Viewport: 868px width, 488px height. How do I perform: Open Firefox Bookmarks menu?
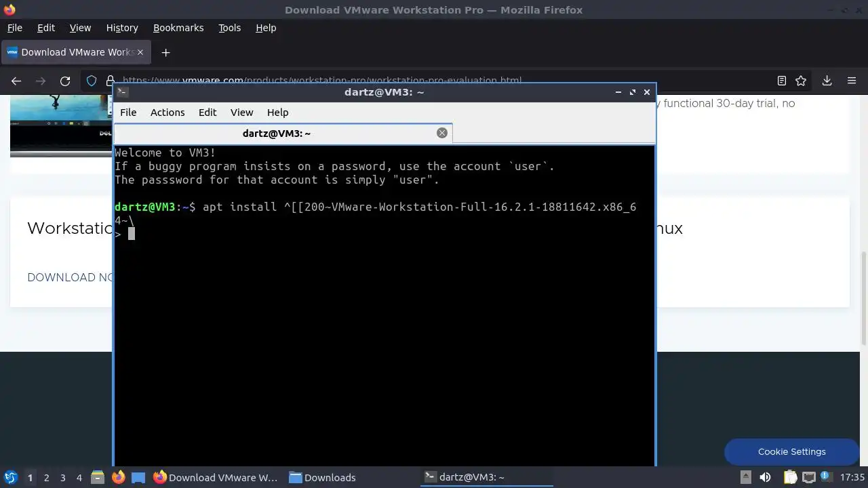tap(178, 28)
